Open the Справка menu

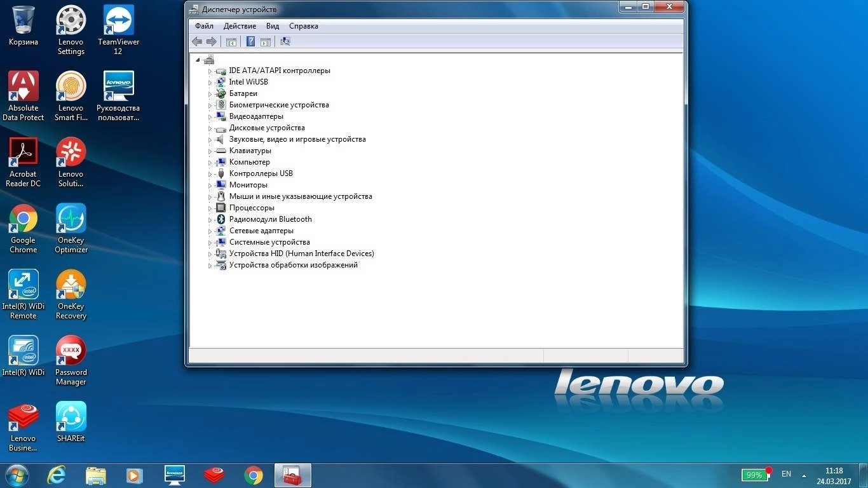(x=304, y=26)
